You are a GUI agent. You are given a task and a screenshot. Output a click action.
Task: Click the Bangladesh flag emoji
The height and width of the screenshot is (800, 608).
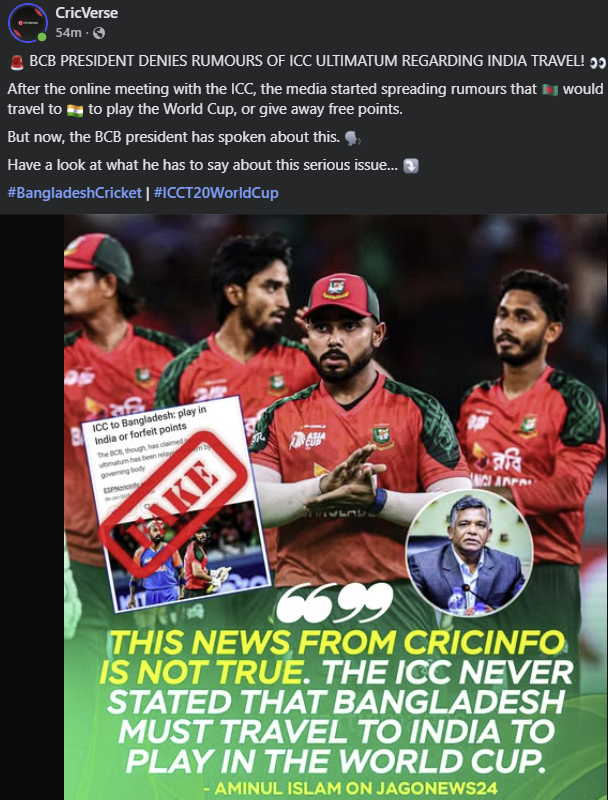click(550, 90)
